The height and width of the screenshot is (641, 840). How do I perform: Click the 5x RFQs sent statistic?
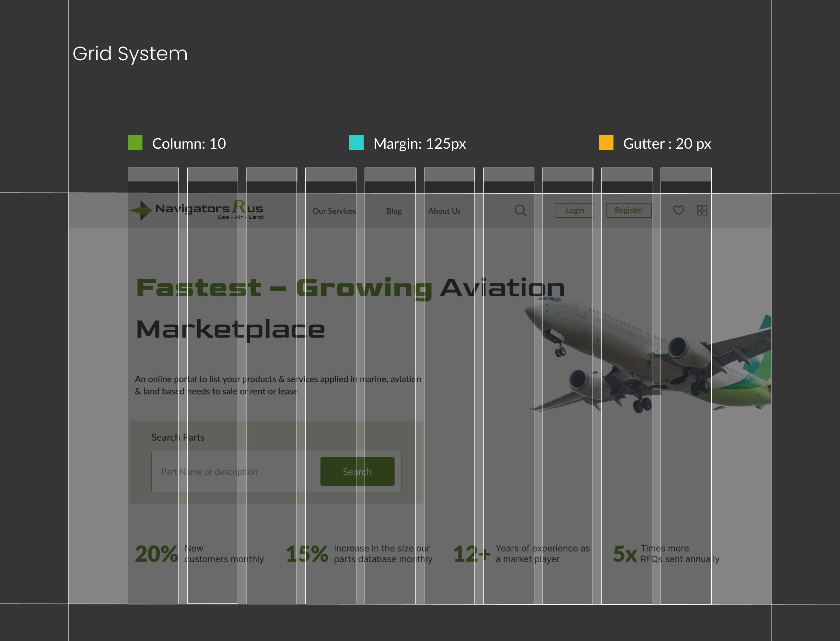pos(625,554)
